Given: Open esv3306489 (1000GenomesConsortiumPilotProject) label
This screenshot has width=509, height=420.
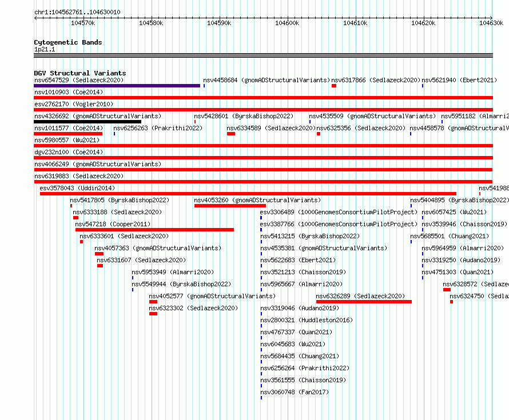Looking at the screenshot, I should coord(339,212).
